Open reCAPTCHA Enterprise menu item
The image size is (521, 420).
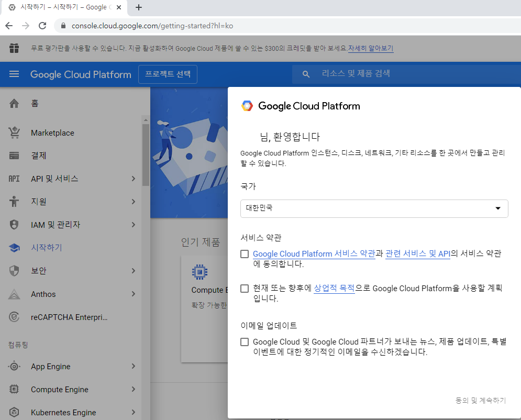tap(71, 317)
